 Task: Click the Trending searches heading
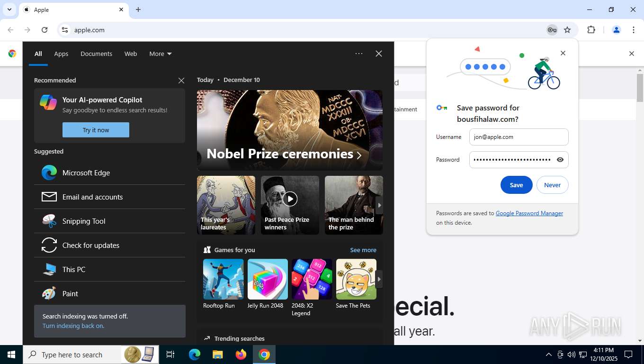coord(239,338)
